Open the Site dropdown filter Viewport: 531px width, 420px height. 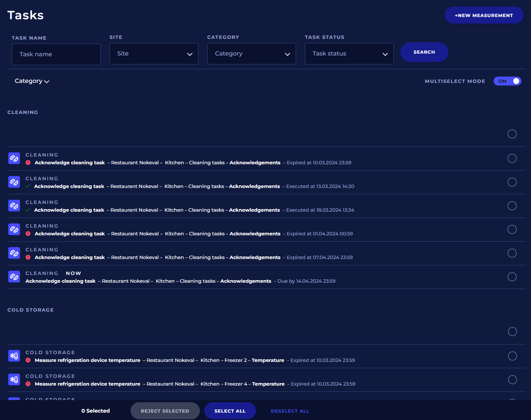[154, 54]
